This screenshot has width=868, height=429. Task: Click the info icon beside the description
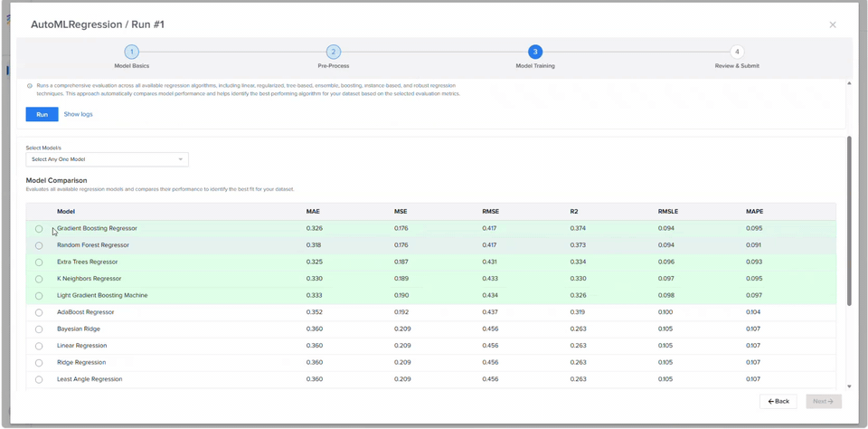[x=29, y=86]
